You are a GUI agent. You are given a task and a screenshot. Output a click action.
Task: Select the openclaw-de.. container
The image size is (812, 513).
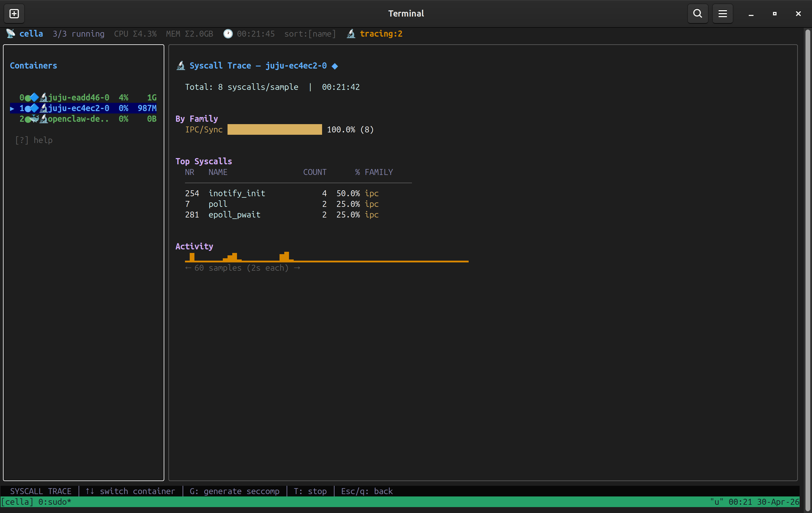[x=83, y=119]
